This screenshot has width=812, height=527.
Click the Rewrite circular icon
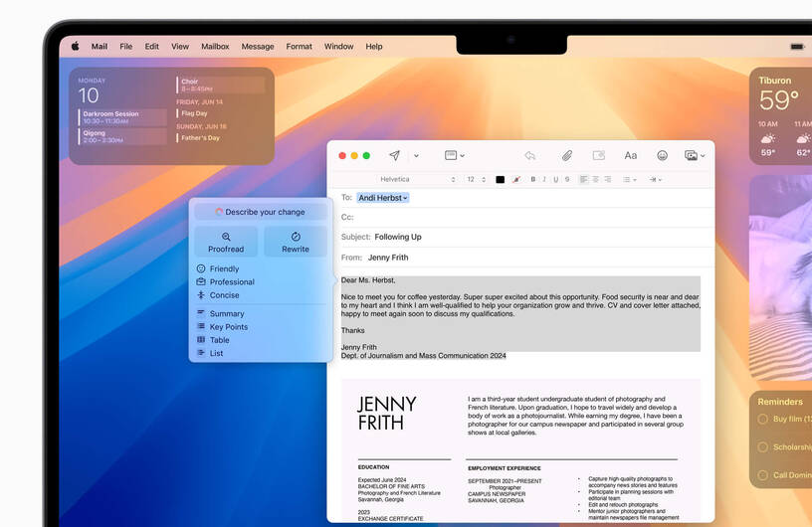(296, 237)
